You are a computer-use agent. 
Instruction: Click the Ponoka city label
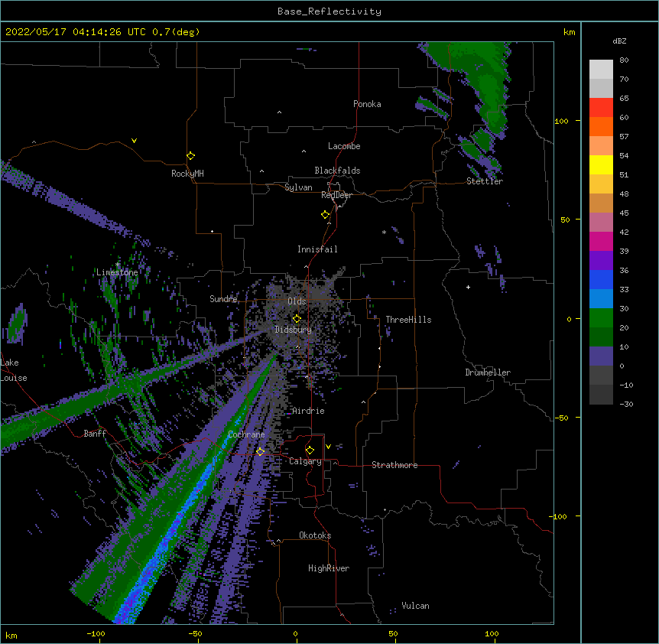[x=367, y=104]
